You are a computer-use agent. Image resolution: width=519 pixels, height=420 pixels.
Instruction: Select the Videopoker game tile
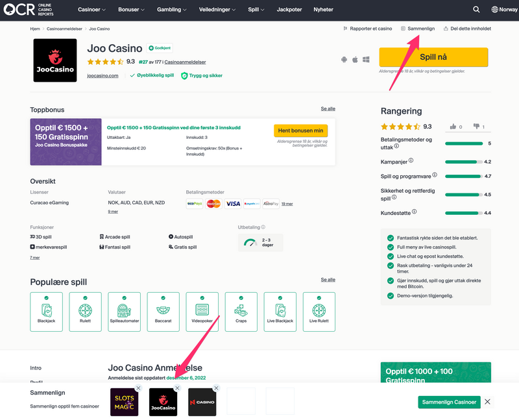pos(202,312)
